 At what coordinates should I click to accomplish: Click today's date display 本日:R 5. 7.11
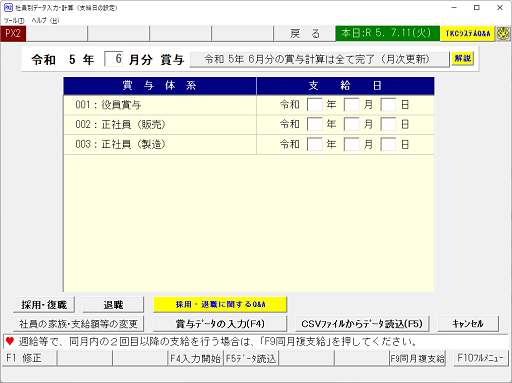click(x=387, y=33)
